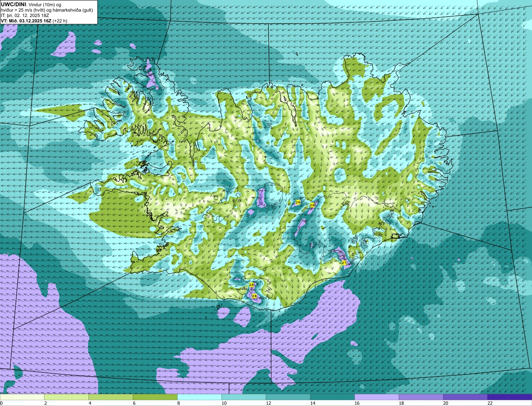Pick the 16–18 m/s light lavender scale swatch
532x406 pixels.
coord(377,397)
